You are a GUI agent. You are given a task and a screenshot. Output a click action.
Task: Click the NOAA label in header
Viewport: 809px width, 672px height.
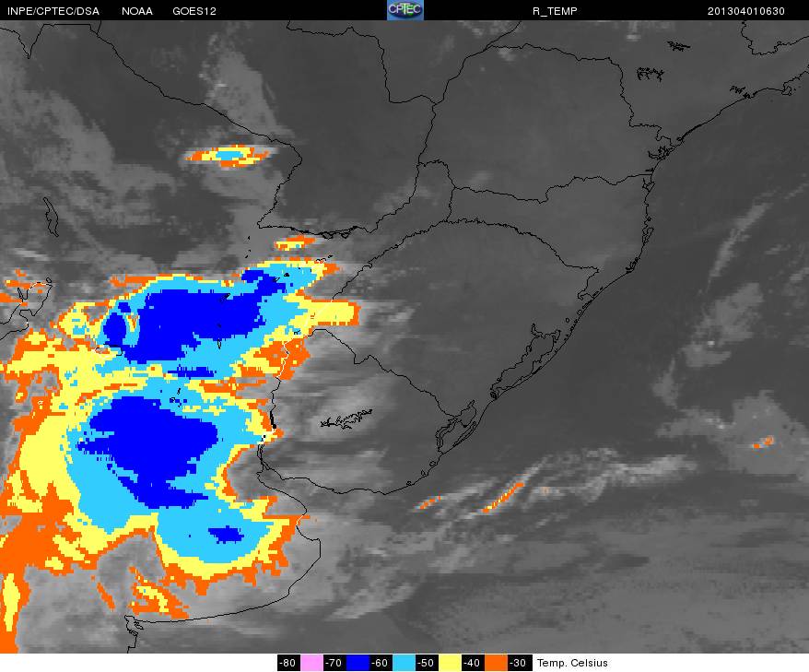click(137, 11)
